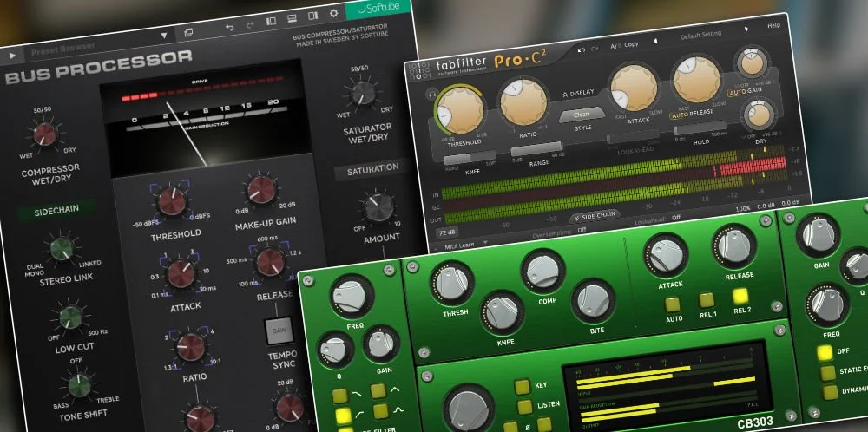This screenshot has width=868, height=432.
Task: Open Softube Bus Processor settings gear
Action: pyautogui.click(x=334, y=15)
